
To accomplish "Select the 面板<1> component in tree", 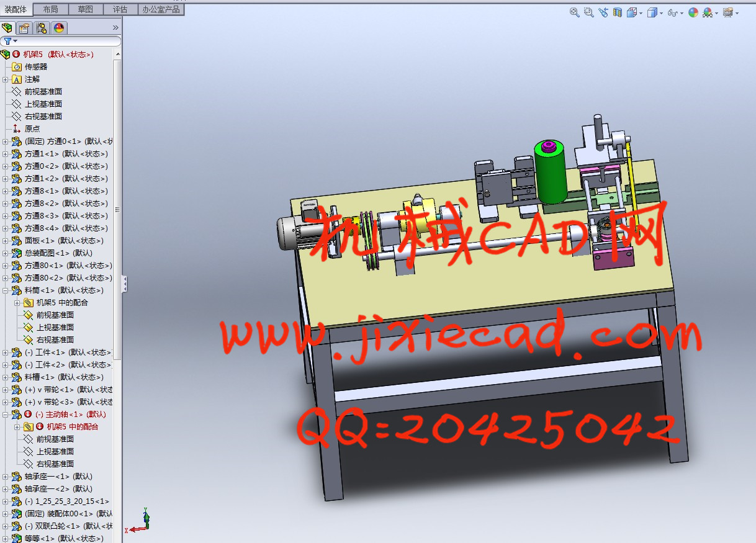I will 64,241.
